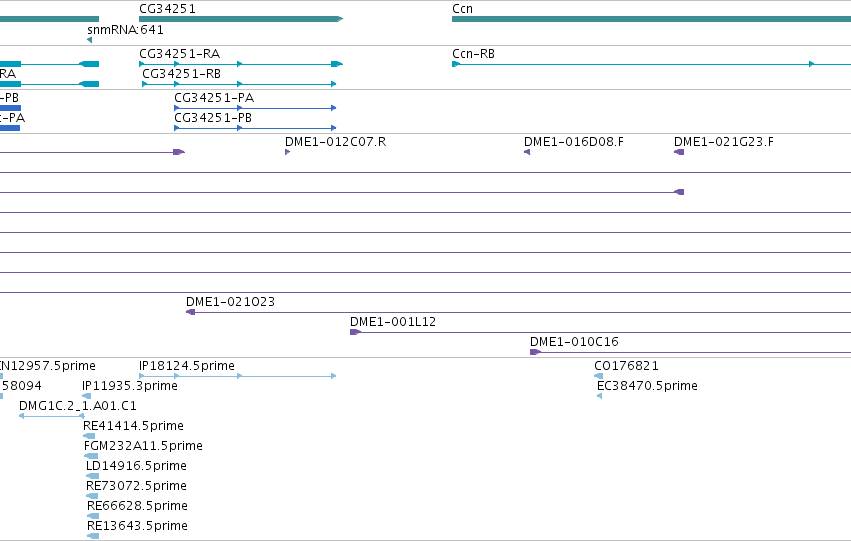The width and height of the screenshot is (851, 541).
Task: Click the Ccn gene bar
Action: point(651,19)
